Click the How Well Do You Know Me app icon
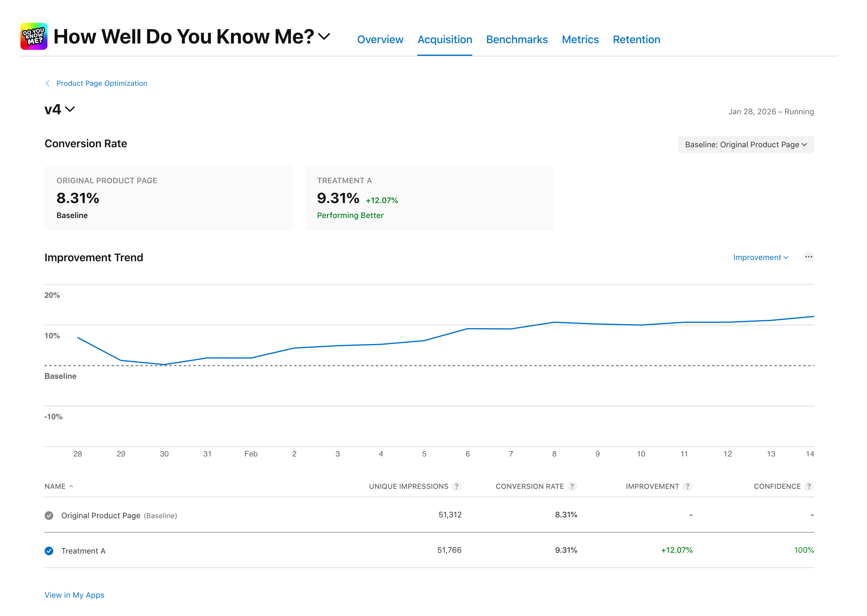This screenshot has height=616, width=867. click(x=34, y=36)
